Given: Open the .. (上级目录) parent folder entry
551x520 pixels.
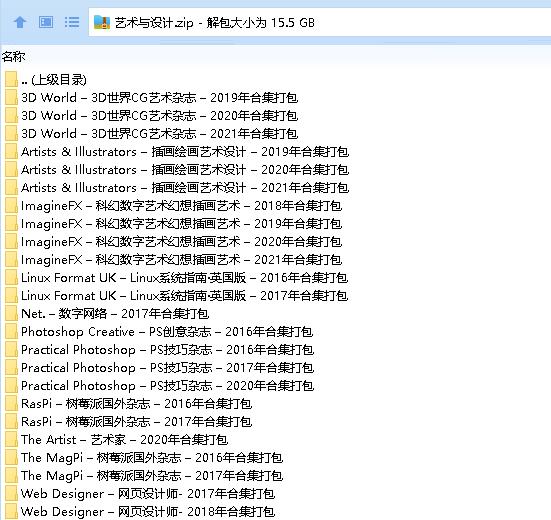Looking at the screenshot, I should pyautogui.click(x=54, y=80).
